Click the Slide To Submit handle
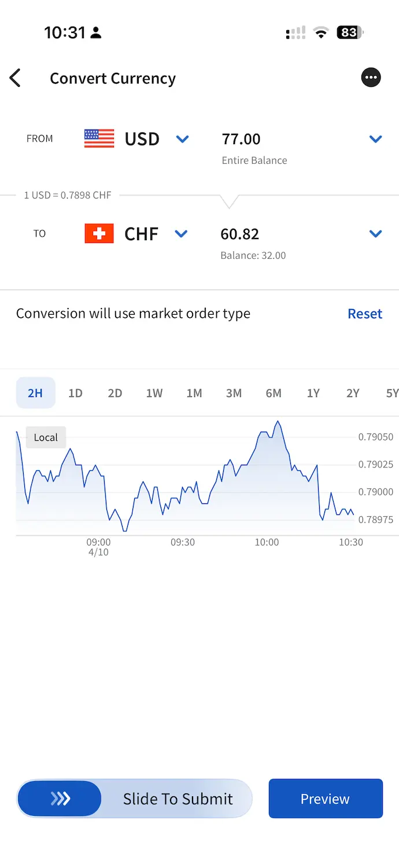This screenshot has height=868, width=399. click(x=60, y=798)
